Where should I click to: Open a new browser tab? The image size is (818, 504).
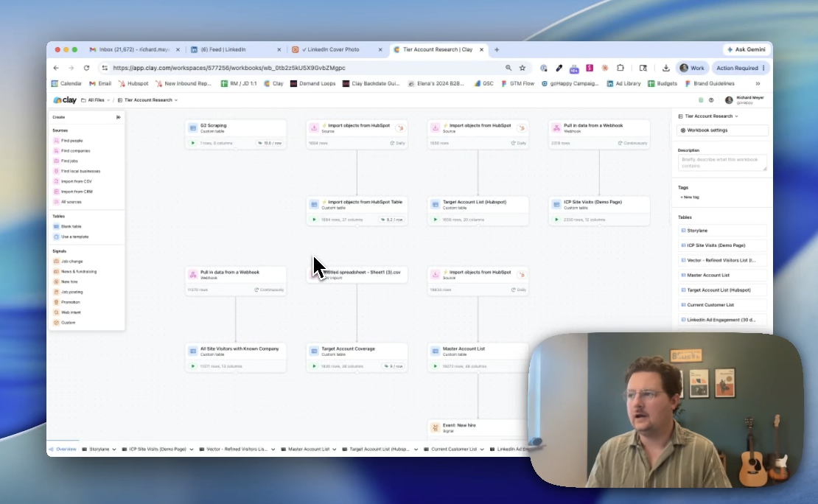497,49
